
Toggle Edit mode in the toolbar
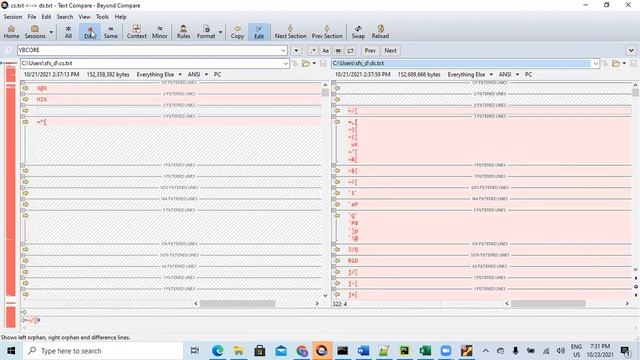(x=259, y=32)
